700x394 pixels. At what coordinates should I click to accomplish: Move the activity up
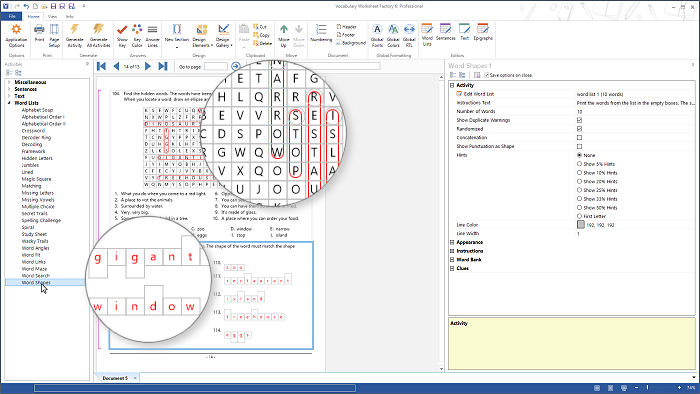point(283,36)
